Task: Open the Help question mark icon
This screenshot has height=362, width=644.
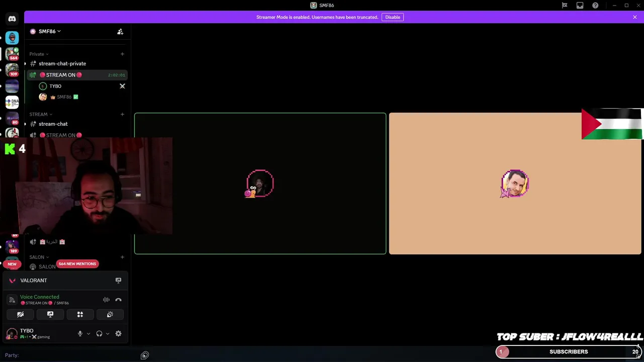Action: 595,6
